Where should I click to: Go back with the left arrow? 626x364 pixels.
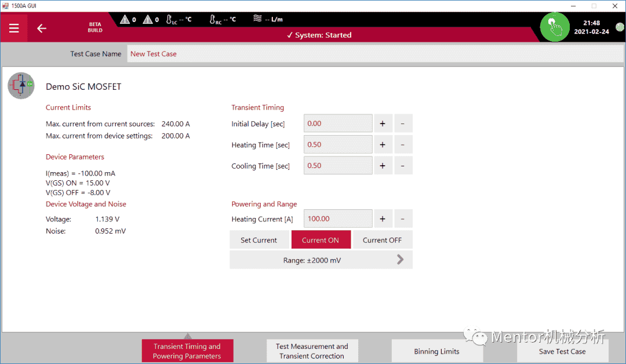pos(42,28)
